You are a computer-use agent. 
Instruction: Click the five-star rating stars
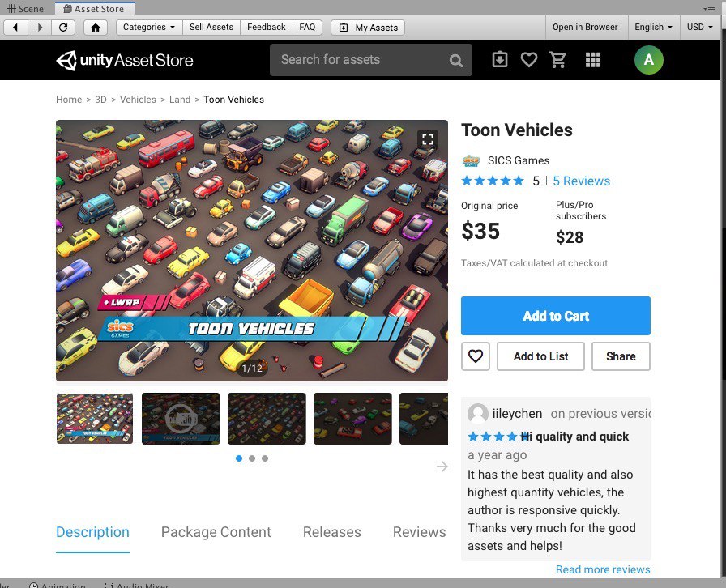[493, 181]
